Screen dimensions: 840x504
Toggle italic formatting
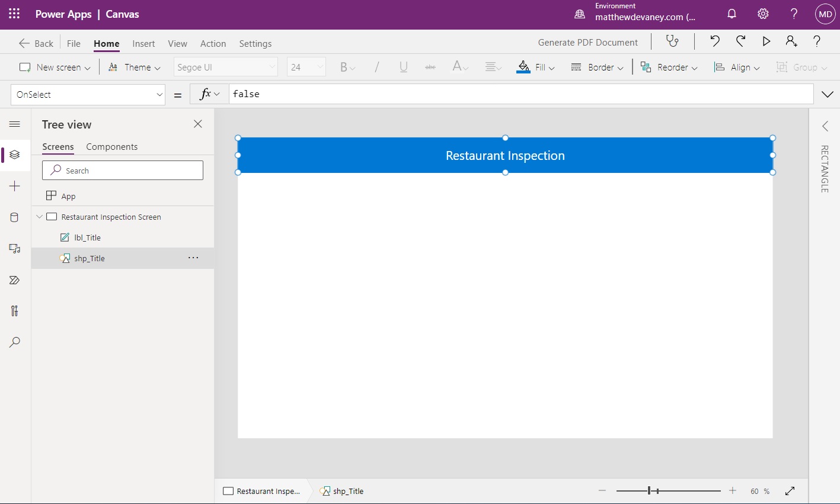point(376,67)
